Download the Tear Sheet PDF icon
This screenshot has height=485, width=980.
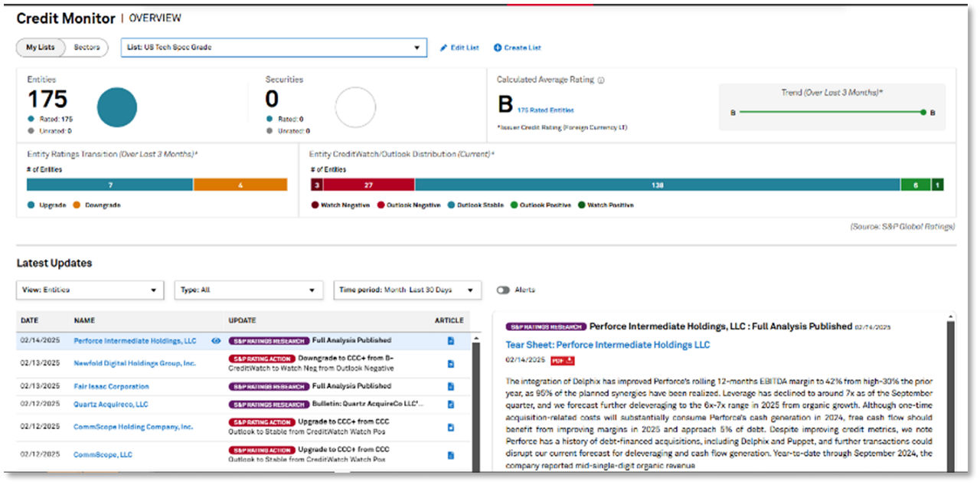(563, 360)
